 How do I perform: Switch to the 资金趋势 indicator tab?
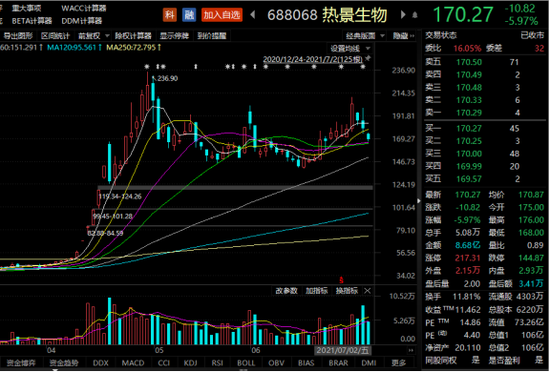point(63,363)
